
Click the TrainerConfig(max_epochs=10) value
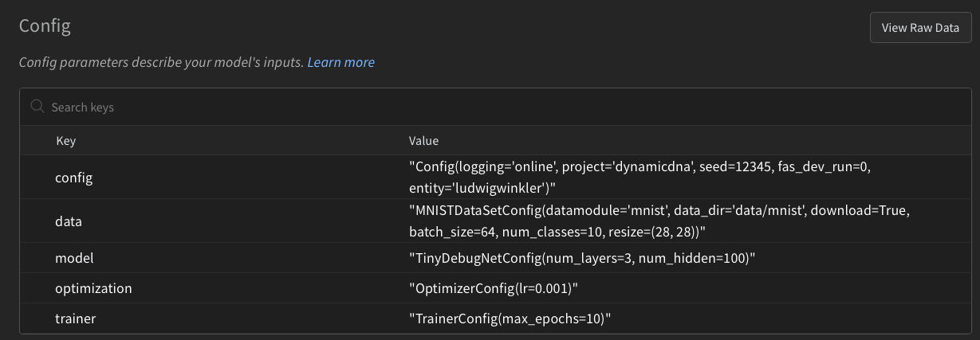click(x=510, y=319)
